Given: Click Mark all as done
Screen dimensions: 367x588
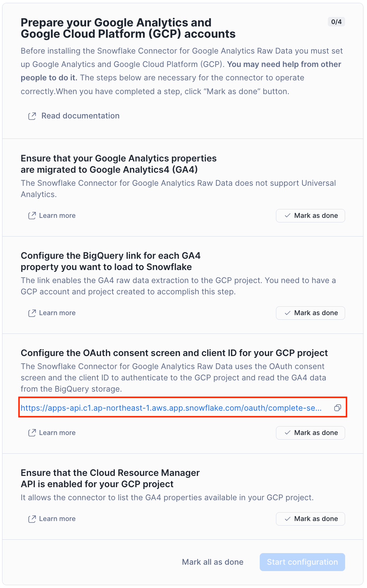Looking at the screenshot, I should click(213, 562).
